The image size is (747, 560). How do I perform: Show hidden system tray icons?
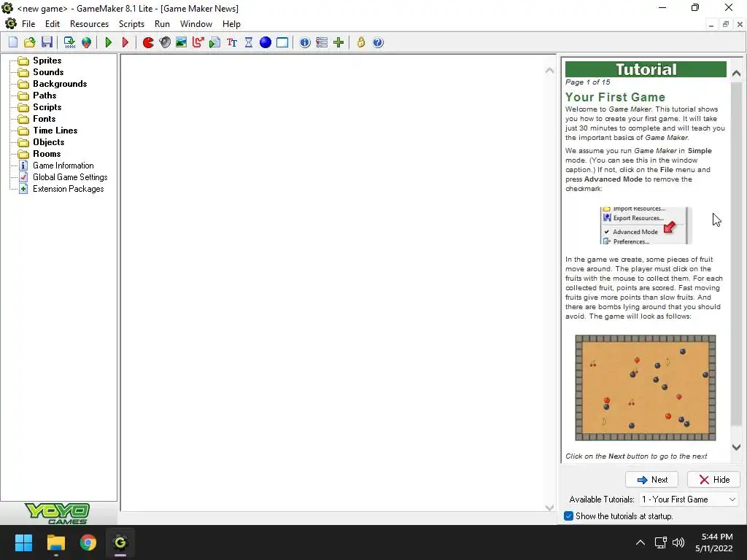[x=640, y=542]
